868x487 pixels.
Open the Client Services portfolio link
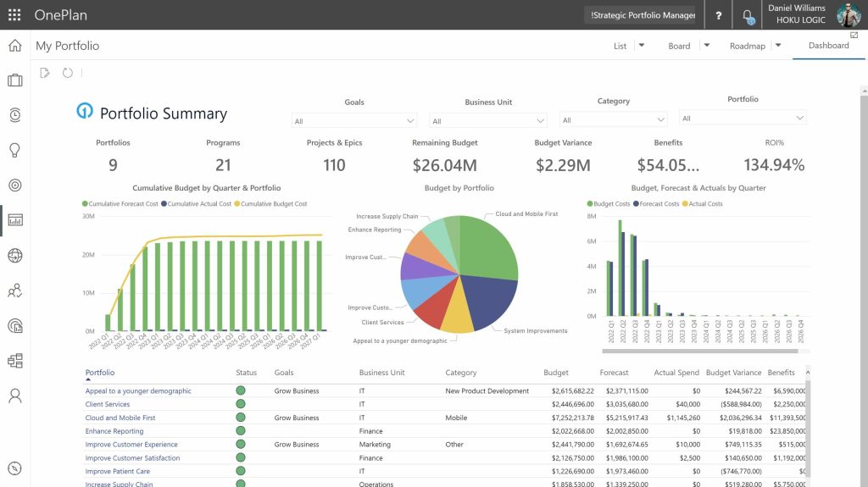[x=108, y=404]
